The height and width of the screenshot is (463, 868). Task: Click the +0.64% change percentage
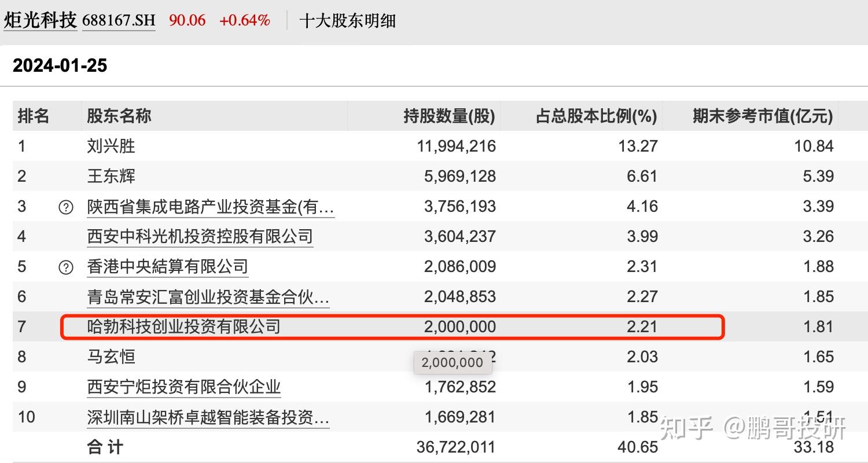point(244,19)
